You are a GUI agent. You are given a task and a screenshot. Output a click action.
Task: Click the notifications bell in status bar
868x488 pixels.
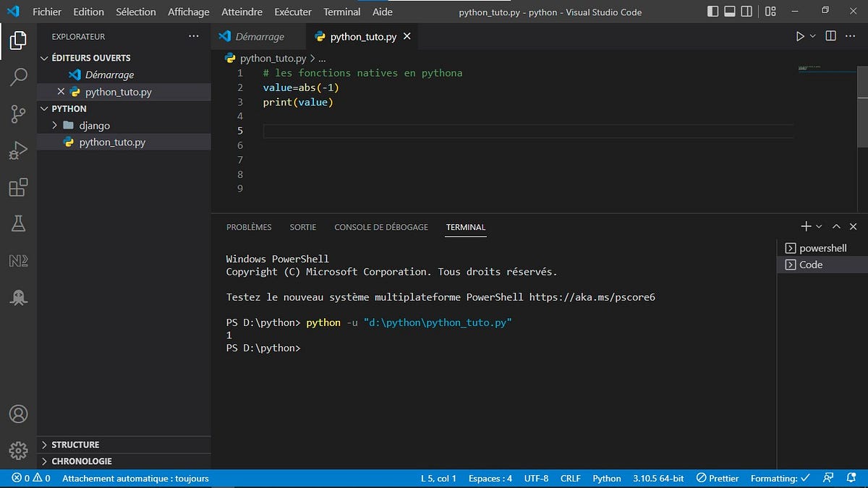852,478
